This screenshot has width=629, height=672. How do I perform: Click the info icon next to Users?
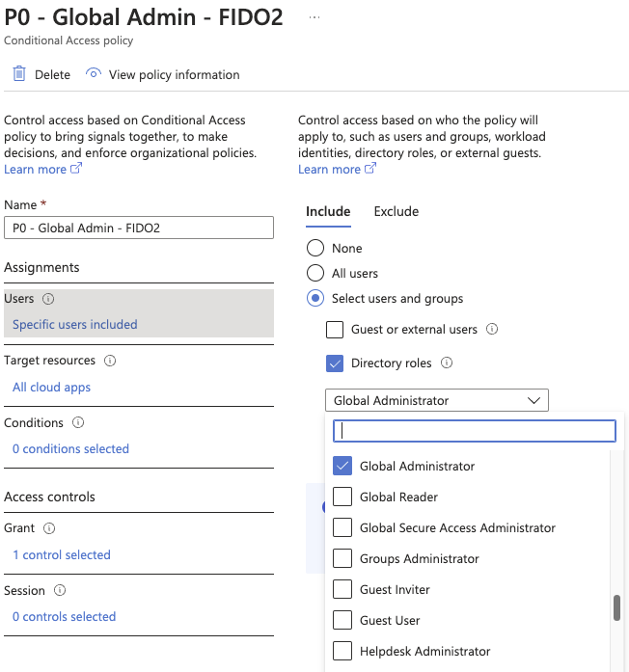tap(48, 299)
